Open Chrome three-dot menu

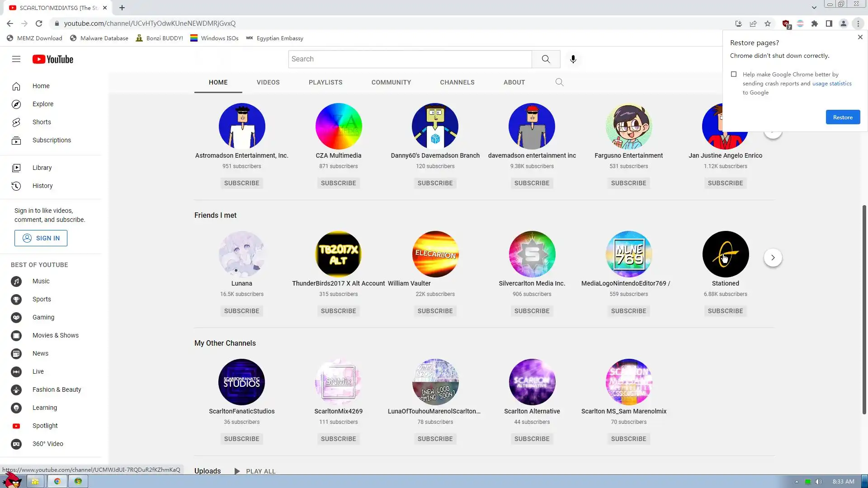[858, 23]
